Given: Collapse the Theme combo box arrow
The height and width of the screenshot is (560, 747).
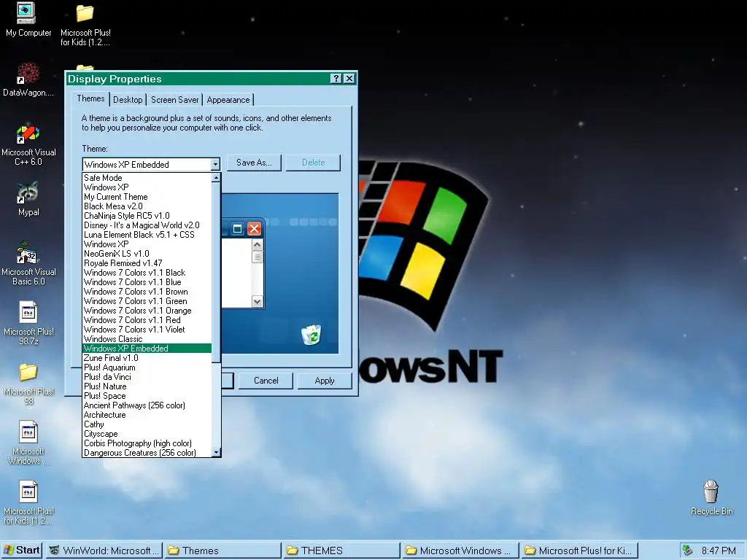Looking at the screenshot, I should coord(215,164).
